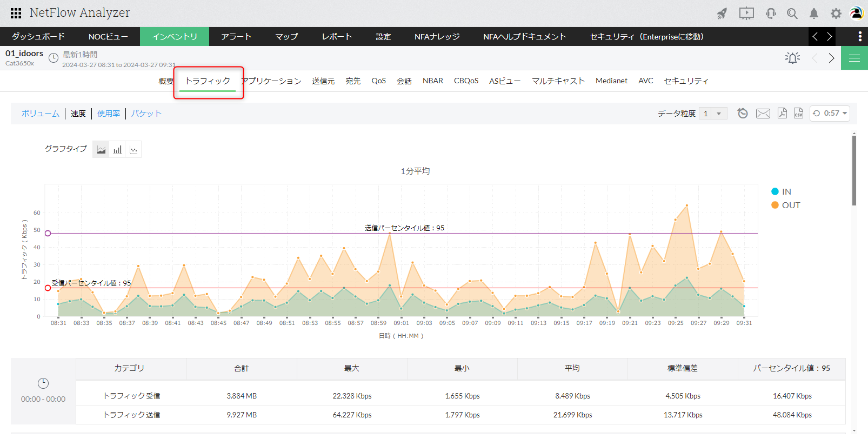Click the パケット link
The height and width of the screenshot is (445, 868).
pos(146,114)
